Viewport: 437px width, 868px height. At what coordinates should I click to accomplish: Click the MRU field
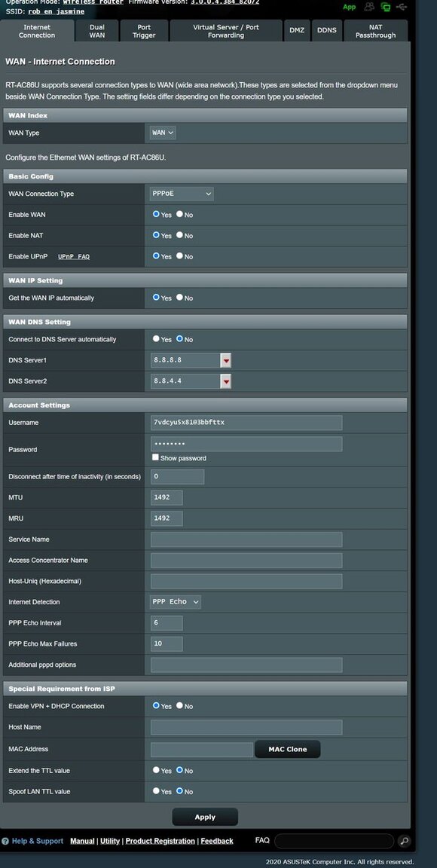click(x=167, y=518)
